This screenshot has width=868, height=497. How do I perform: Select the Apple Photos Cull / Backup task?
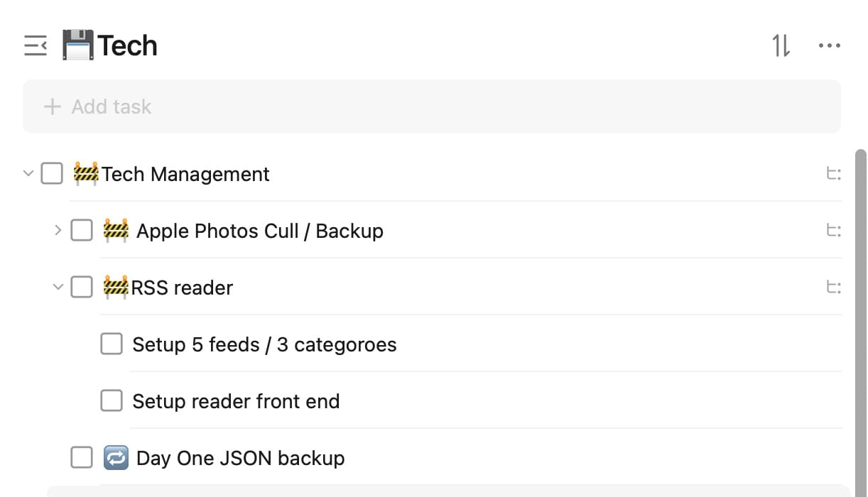(259, 231)
